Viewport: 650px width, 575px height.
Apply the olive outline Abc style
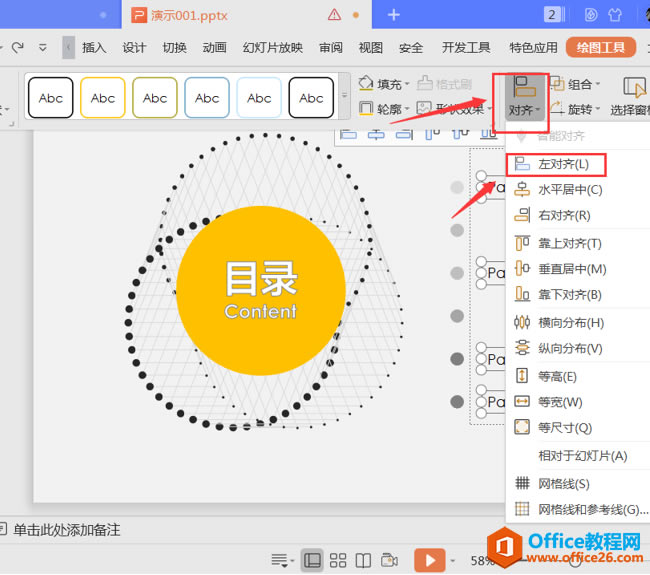[x=155, y=98]
